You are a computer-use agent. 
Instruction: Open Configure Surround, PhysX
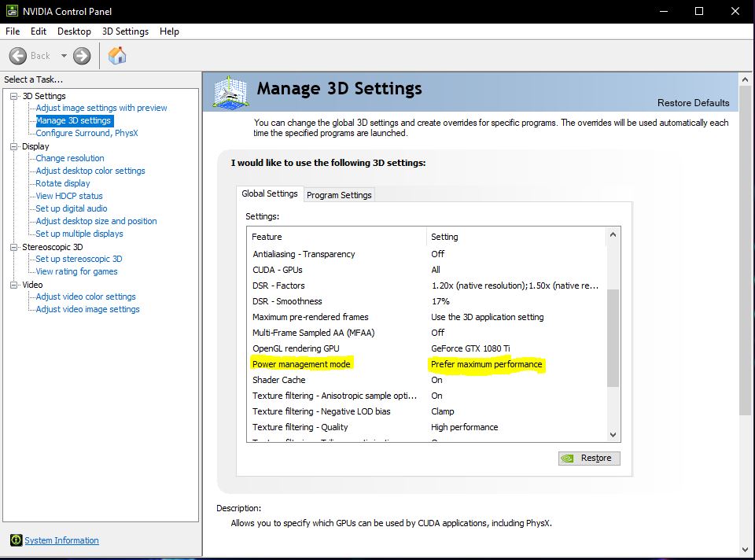(87, 133)
